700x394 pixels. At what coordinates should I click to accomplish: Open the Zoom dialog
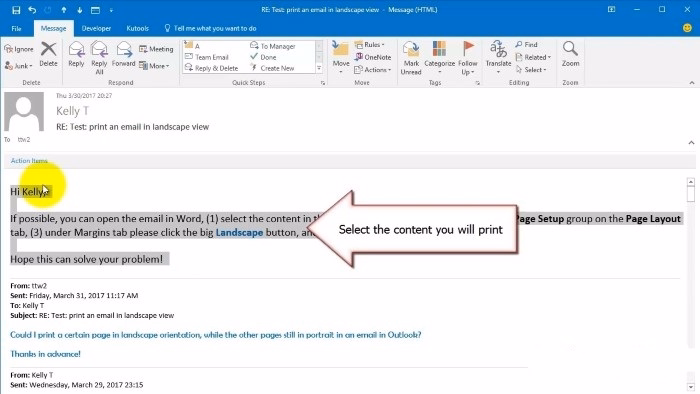click(x=571, y=54)
